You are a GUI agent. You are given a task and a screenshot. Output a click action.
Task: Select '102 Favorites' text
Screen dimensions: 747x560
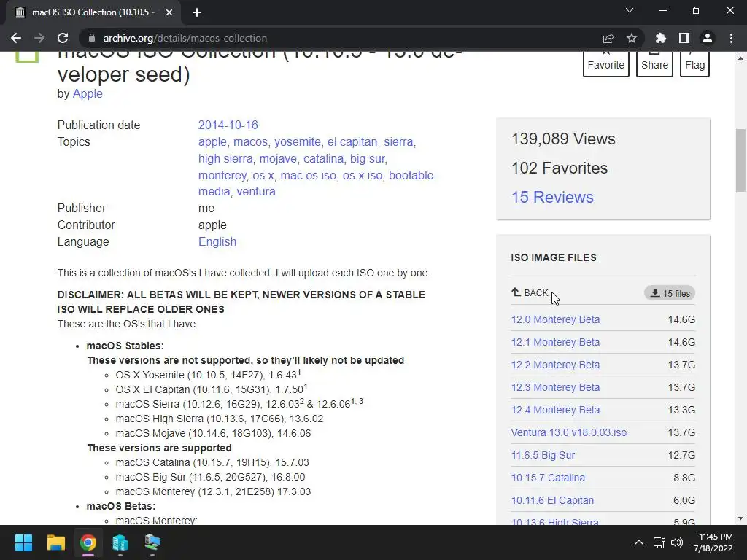point(560,168)
